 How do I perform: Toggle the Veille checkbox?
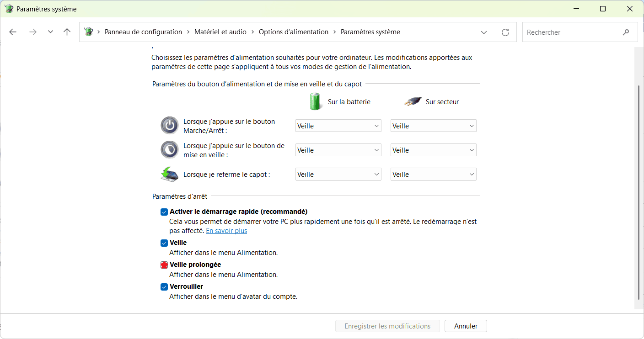[x=164, y=243]
